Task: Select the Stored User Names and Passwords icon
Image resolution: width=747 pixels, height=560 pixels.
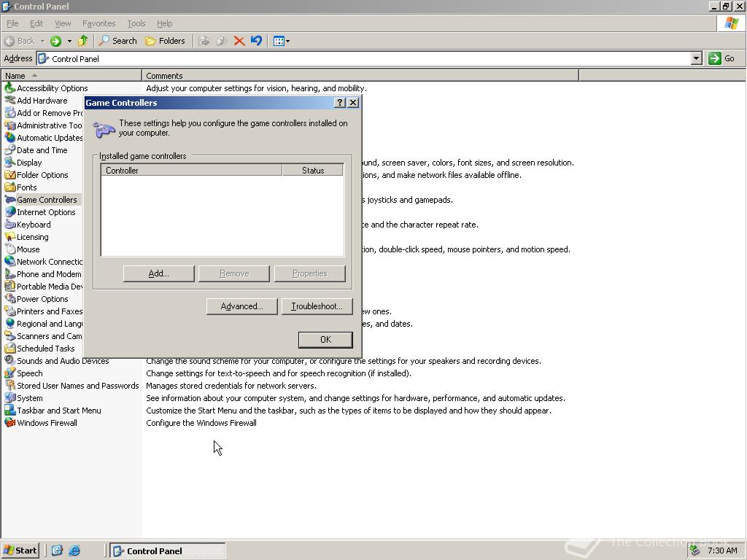Action: pyautogui.click(x=9, y=385)
